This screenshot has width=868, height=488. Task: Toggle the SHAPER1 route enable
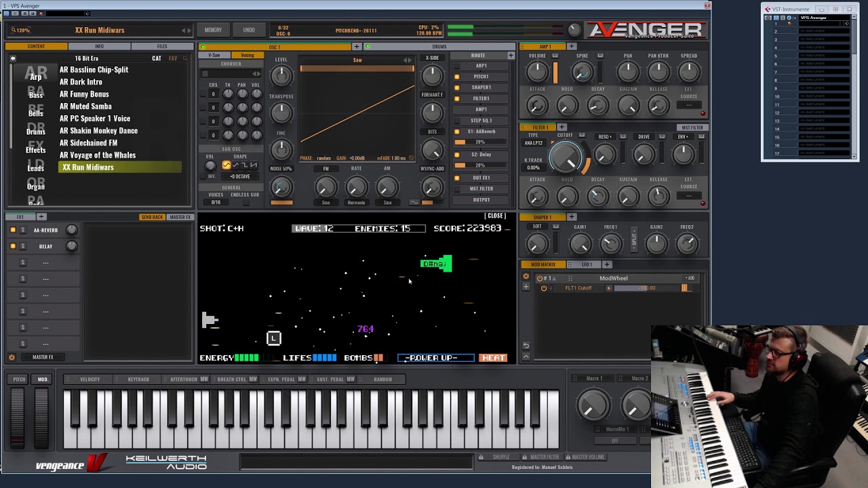457,87
